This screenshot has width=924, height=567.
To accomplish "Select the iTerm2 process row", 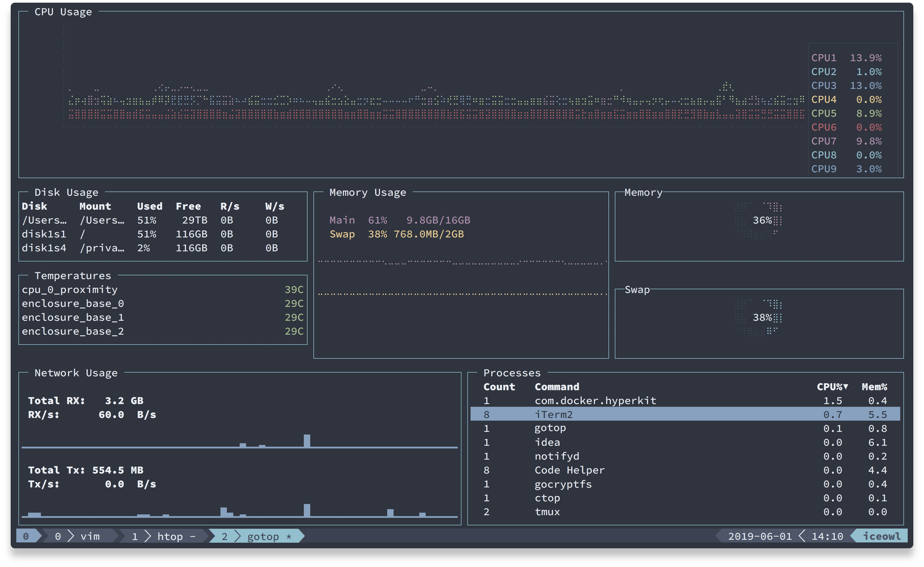I will [685, 415].
